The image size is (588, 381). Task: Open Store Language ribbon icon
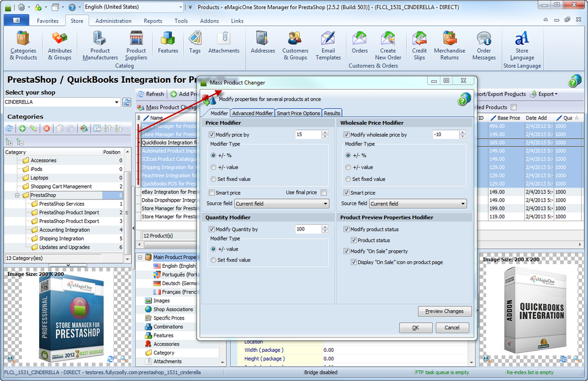click(x=522, y=46)
